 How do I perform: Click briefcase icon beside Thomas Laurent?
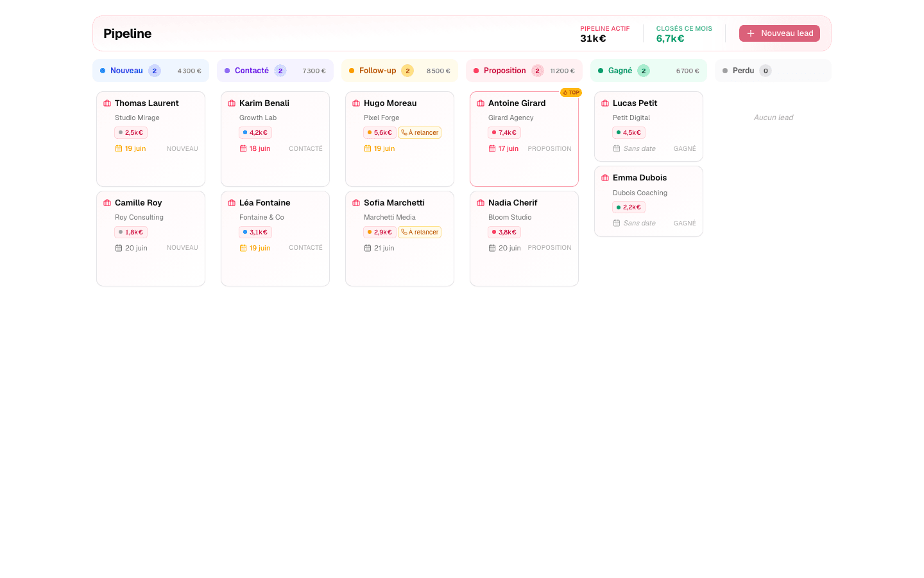[107, 103]
